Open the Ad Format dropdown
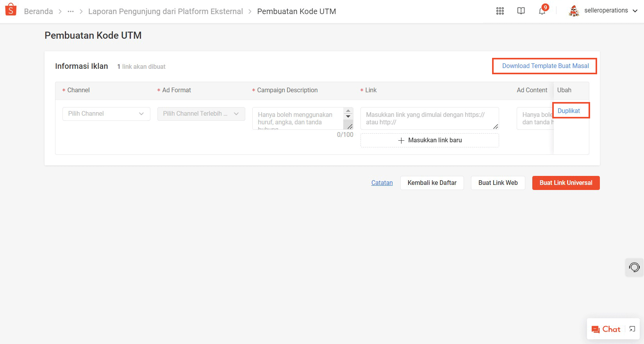The height and width of the screenshot is (344, 644). pyautogui.click(x=201, y=114)
